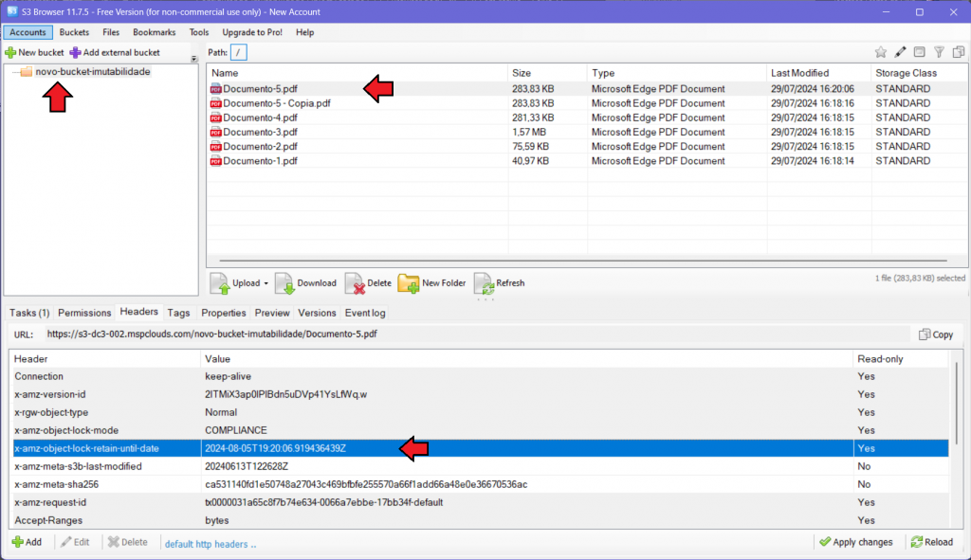Image resolution: width=971 pixels, height=560 pixels.
Task: Switch to the Permissions tab
Action: (84, 313)
